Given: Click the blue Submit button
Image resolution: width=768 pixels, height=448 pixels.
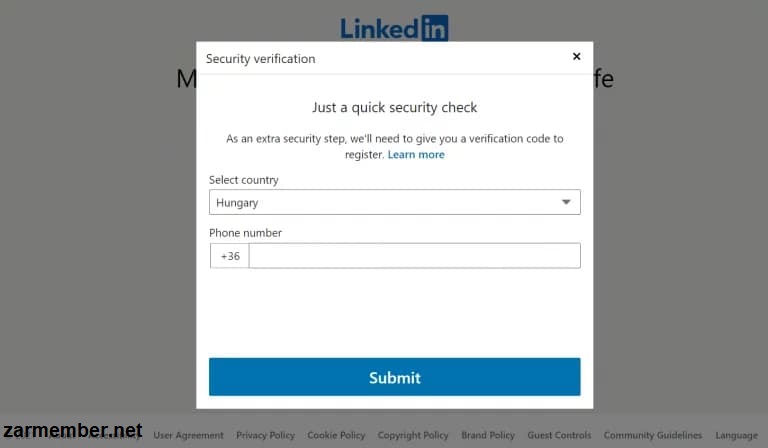Looking at the screenshot, I should click(x=394, y=377).
